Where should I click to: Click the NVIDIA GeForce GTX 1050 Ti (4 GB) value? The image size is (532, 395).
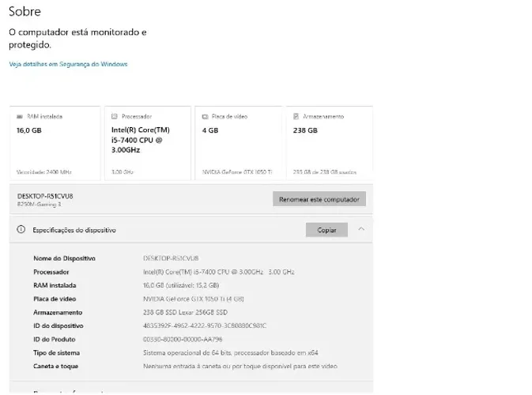coord(194,299)
